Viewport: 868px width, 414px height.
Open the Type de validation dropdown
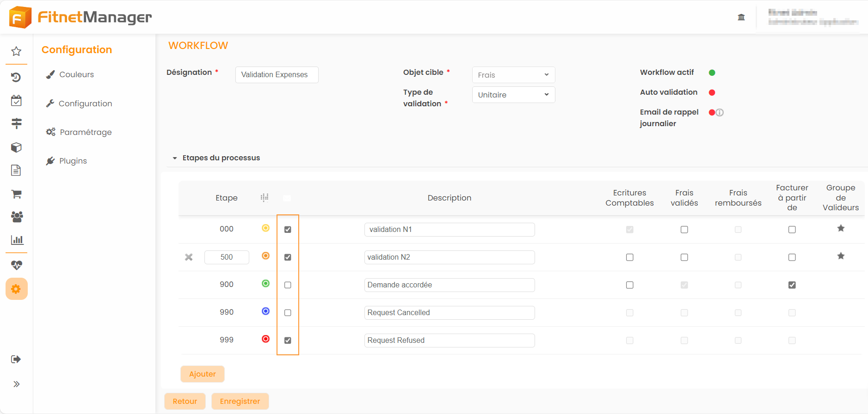click(x=513, y=95)
